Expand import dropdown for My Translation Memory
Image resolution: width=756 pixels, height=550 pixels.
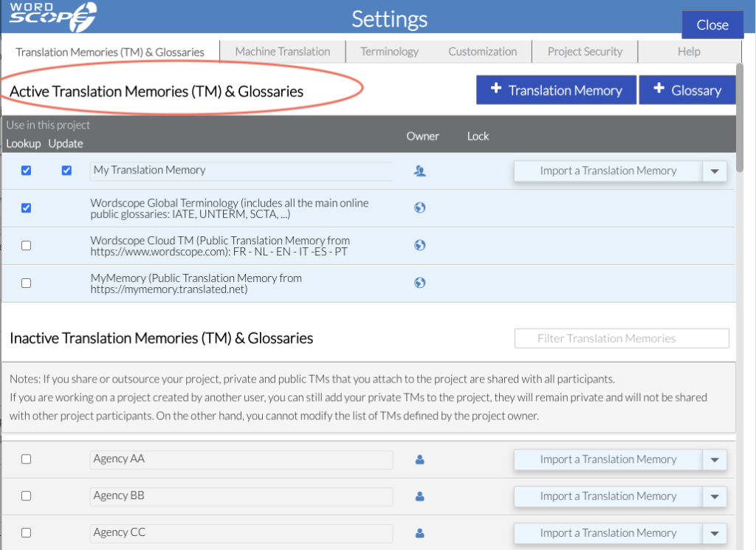click(x=714, y=171)
